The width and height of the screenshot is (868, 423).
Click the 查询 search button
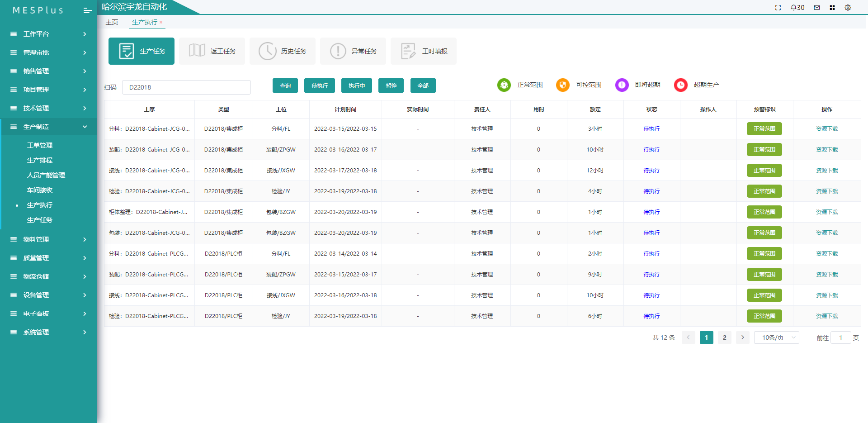(285, 86)
